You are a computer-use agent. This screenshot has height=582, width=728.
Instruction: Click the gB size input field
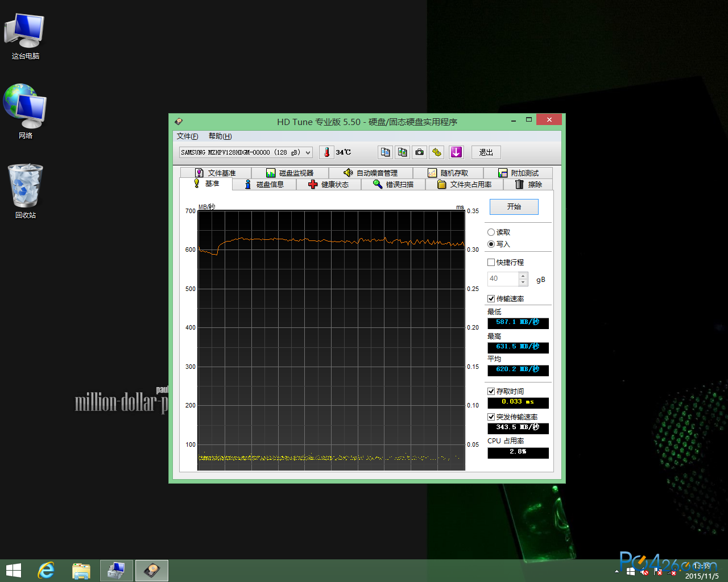click(503, 279)
